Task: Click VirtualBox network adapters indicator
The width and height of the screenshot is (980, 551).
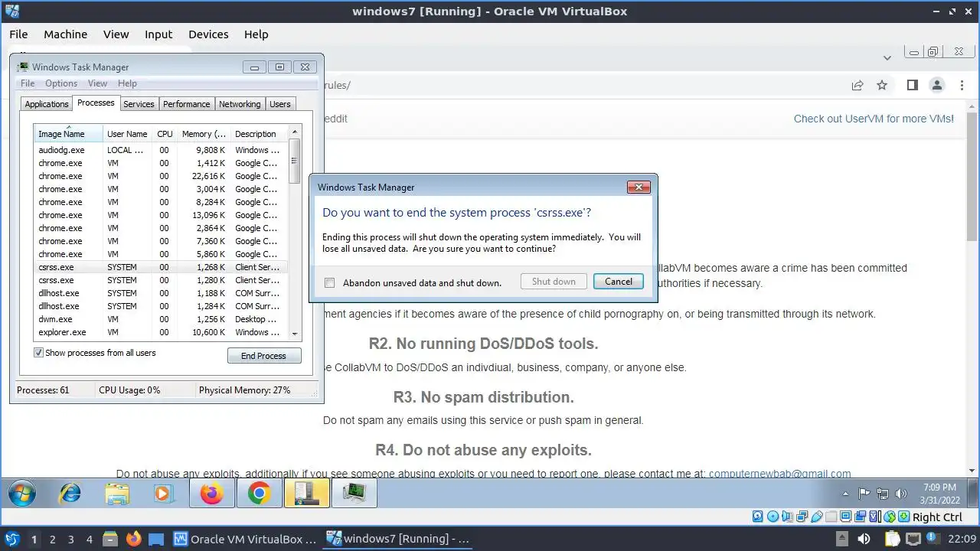Action: (802, 517)
